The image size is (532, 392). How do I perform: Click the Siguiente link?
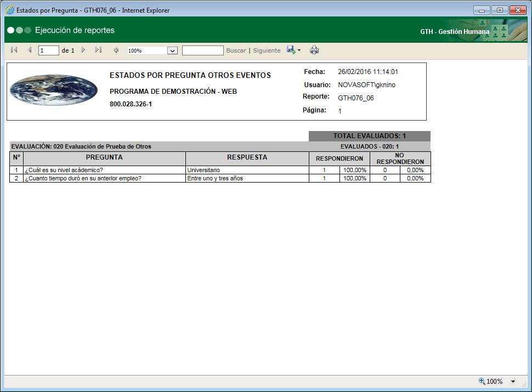tap(267, 50)
